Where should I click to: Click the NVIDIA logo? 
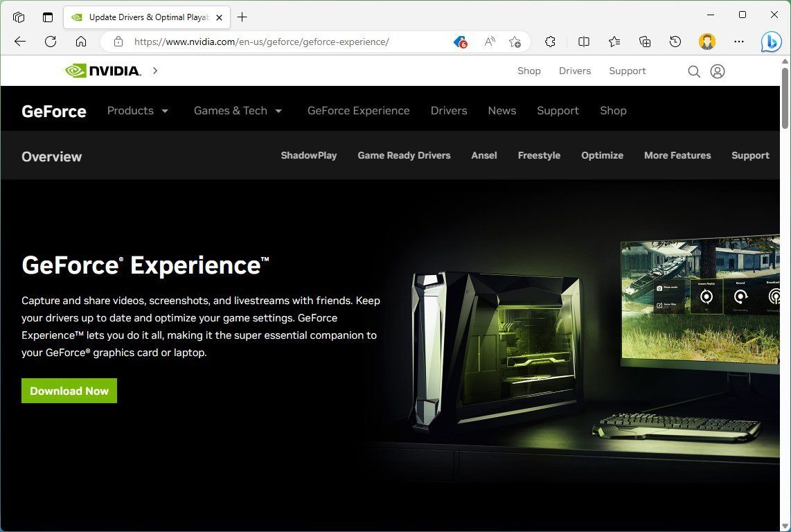pyautogui.click(x=103, y=71)
